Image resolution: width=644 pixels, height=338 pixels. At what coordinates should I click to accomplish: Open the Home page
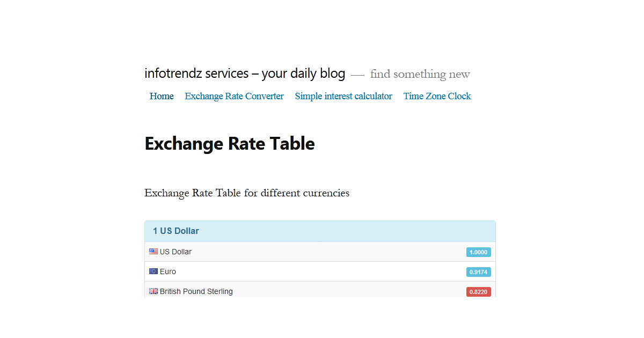coord(161,96)
